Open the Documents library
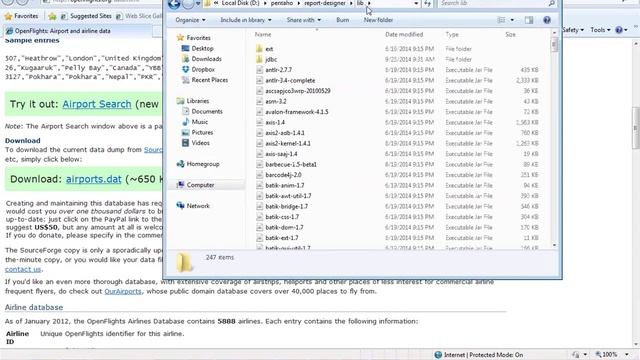Screen dimensions: 640x360 point(207,111)
